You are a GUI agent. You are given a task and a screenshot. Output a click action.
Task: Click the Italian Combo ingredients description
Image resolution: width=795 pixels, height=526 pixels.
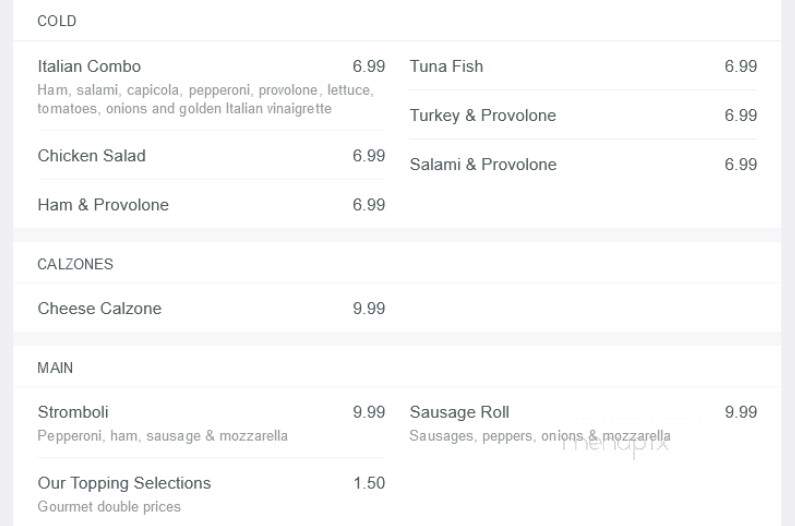pyautogui.click(x=206, y=99)
